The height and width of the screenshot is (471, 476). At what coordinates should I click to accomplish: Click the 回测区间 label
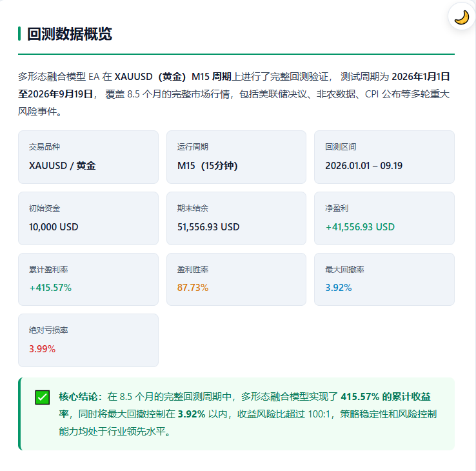(x=341, y=147)
